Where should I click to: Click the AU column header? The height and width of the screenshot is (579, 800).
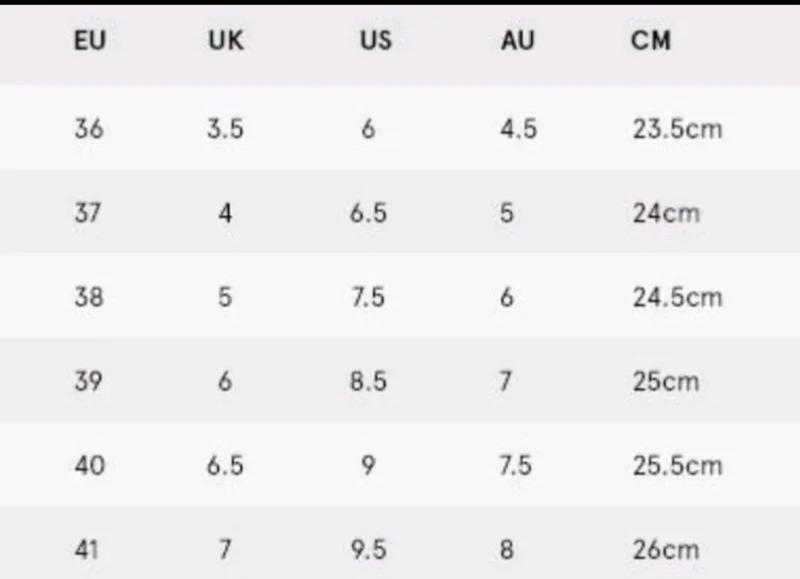tap(517, 40)
